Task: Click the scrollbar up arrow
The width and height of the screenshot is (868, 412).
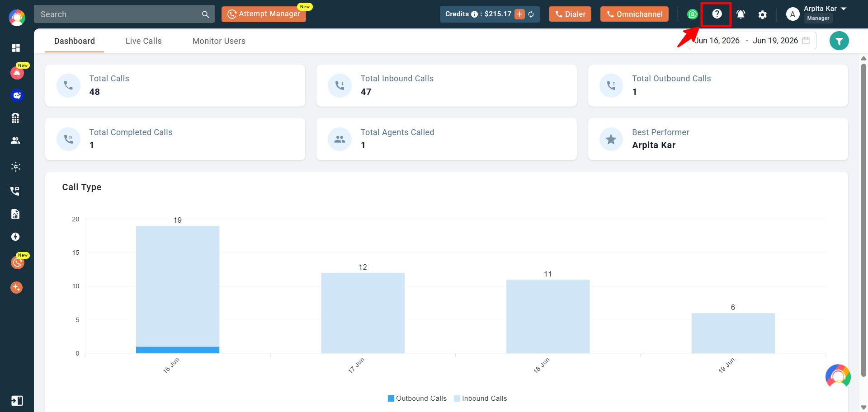Action: coord(863,58)
